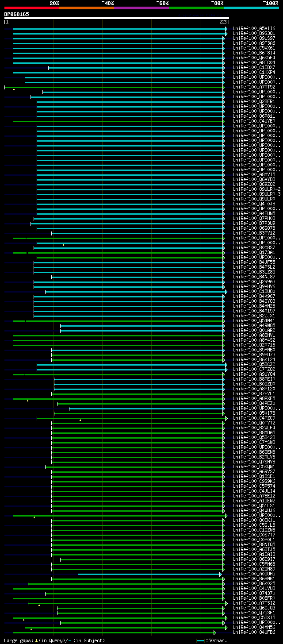Click the UniRef100_B2ZJX1 label
The width and height of the screenshot is (283, 644).
coord(254,316)
